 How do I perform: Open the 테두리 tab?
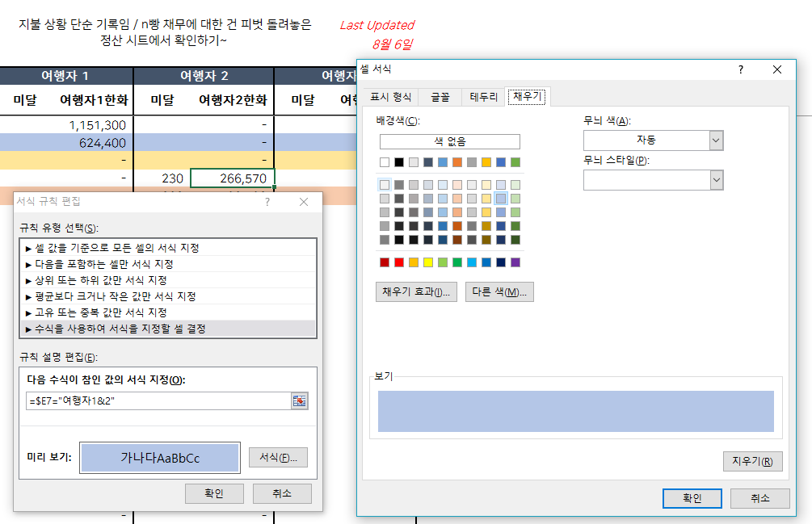pos(483,97)
